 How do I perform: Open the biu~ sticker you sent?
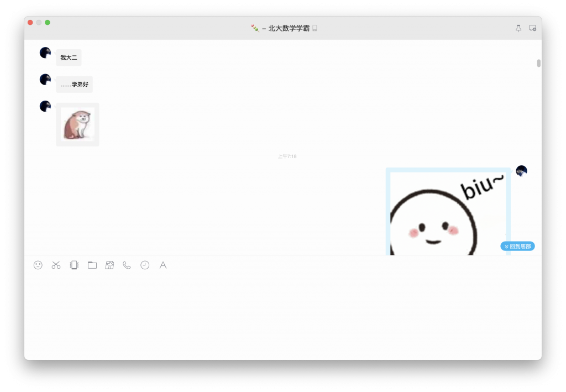(x=448, y=211)
